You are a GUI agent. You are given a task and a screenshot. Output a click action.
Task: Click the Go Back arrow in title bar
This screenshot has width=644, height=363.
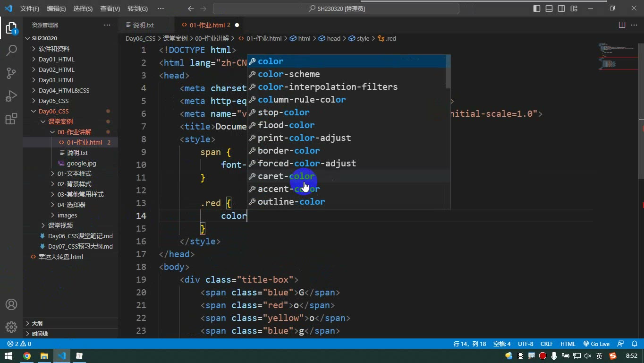tap(191, 9)
